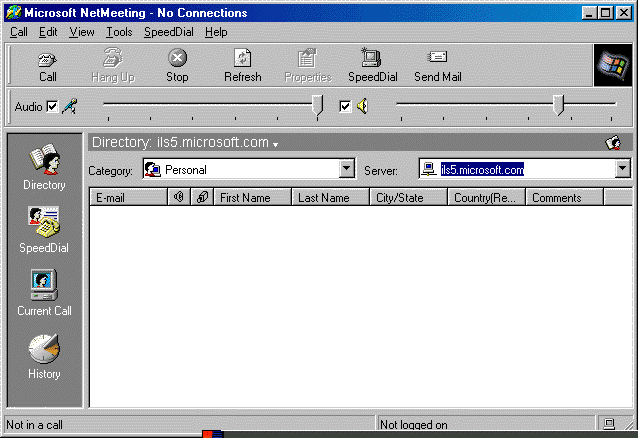Minimize the NetMeeting window
The width and height of the screenshot is (638, 438).
tap(589, 13)
